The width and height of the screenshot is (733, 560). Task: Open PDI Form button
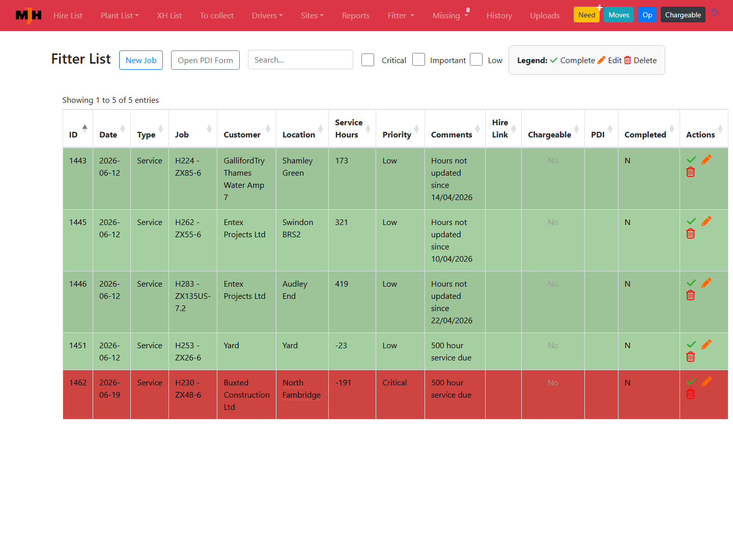click(205, 60)
